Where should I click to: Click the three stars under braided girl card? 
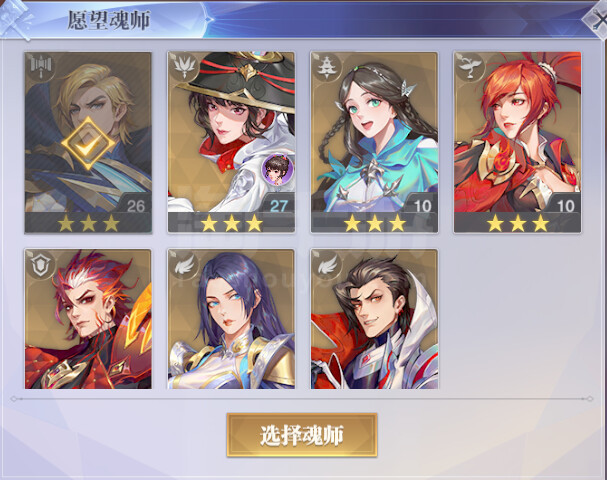click(374, 223)
